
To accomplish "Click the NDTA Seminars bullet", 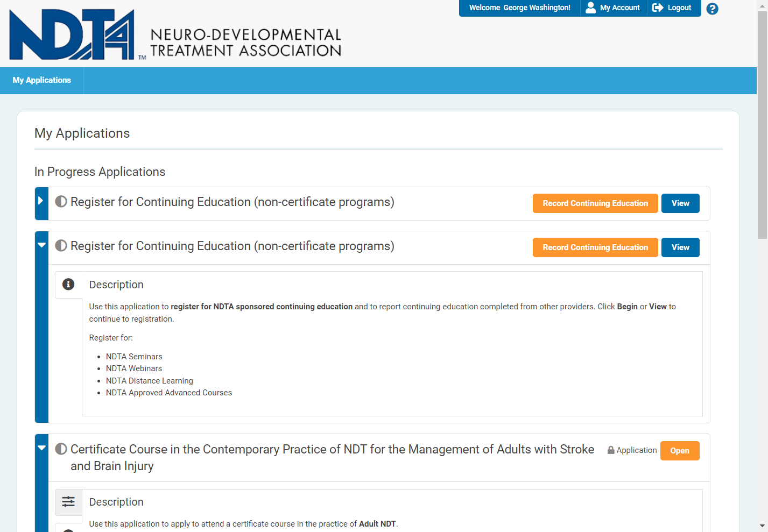I will coord(134,357).
